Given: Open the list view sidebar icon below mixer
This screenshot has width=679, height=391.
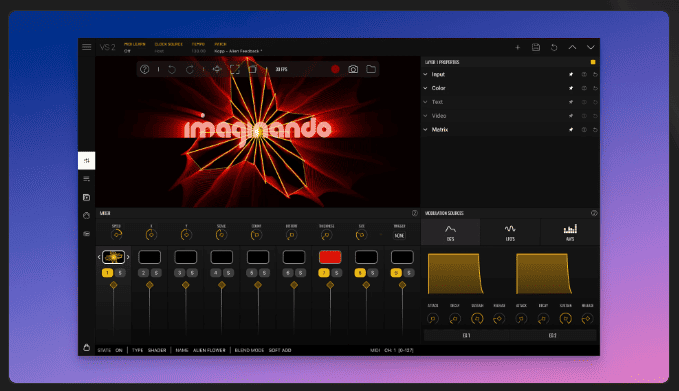Looking at the screenshot, I should click(x=87, y=179).
